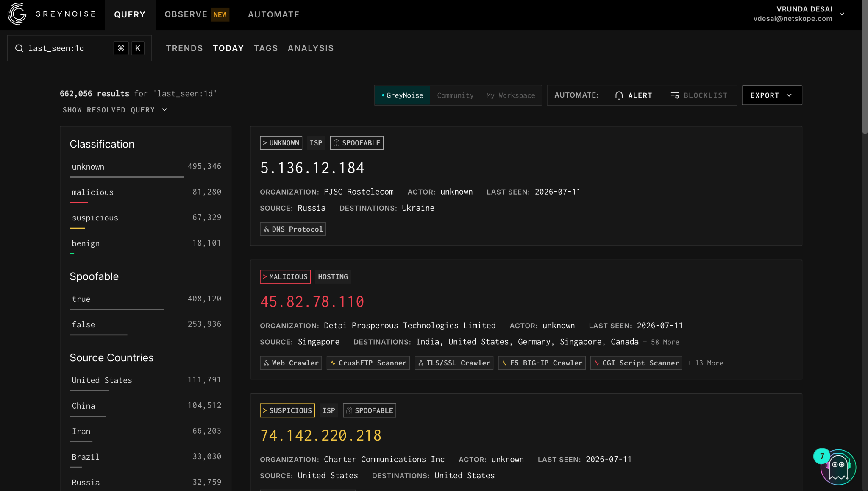Screen dimensions: 868x491
Task: Click the alert bell icon
Action: 619,95
